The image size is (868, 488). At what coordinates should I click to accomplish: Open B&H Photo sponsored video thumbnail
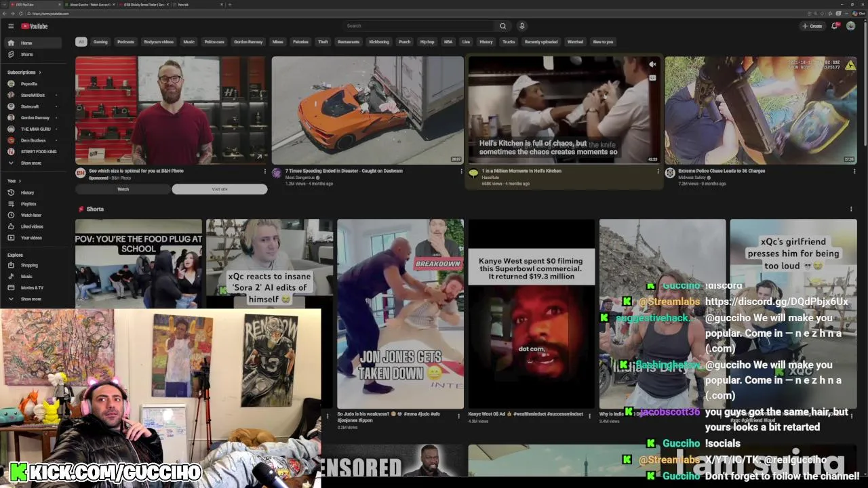pos(172,110)
